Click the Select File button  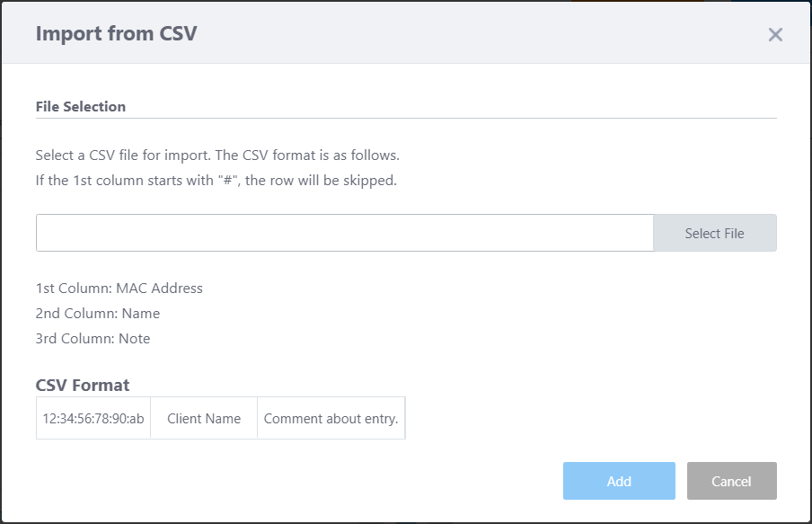pyautogui.click(x=714, y=233)
